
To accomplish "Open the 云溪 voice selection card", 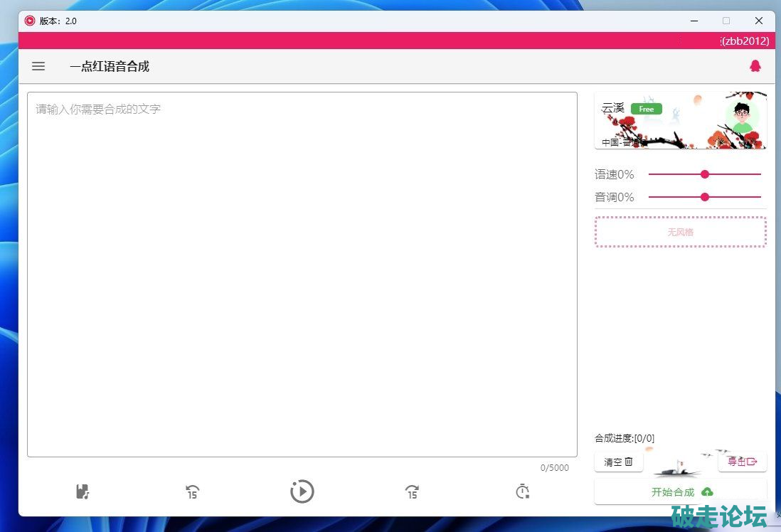I will tap(679, 120).
